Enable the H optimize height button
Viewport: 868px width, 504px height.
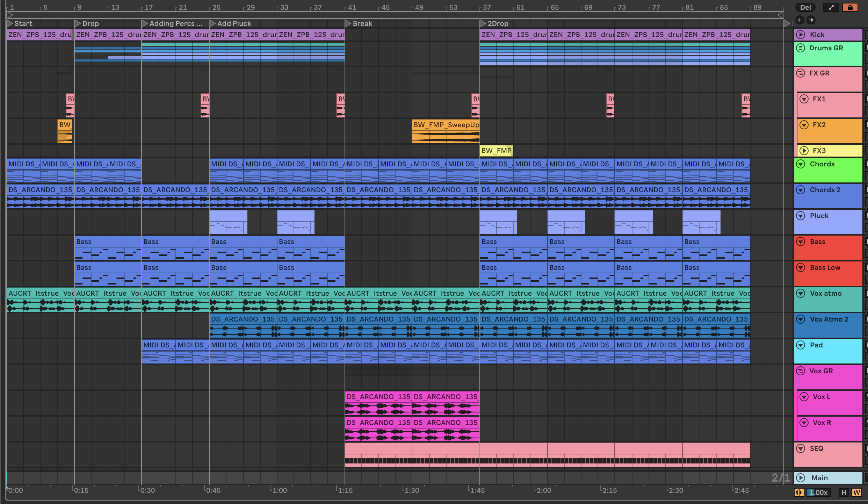point(844,492)
